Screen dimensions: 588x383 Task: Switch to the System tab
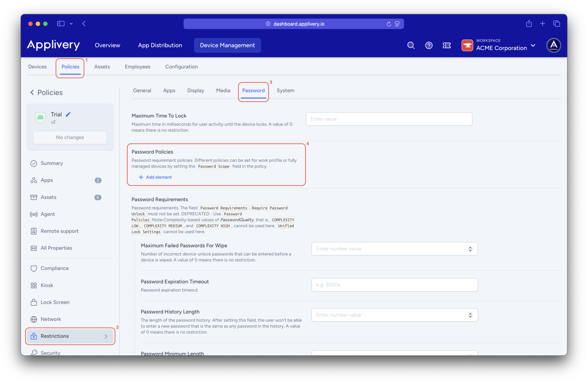coord(285,91)
